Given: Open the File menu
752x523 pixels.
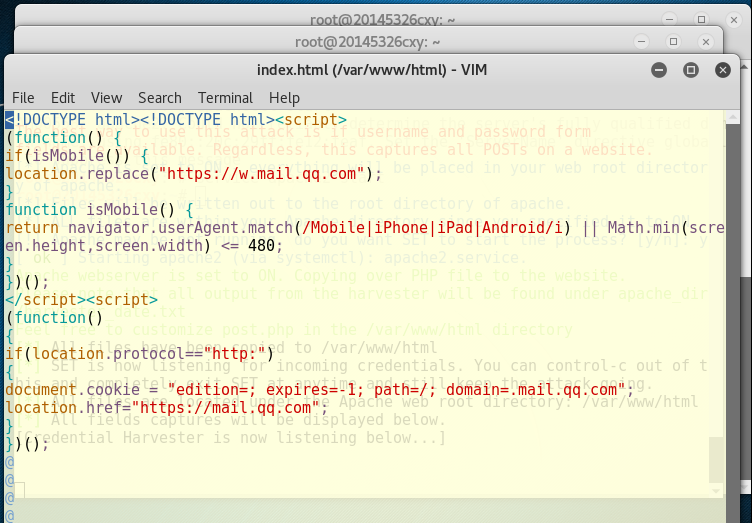Looking at the screenshot, I should point(23,98).
